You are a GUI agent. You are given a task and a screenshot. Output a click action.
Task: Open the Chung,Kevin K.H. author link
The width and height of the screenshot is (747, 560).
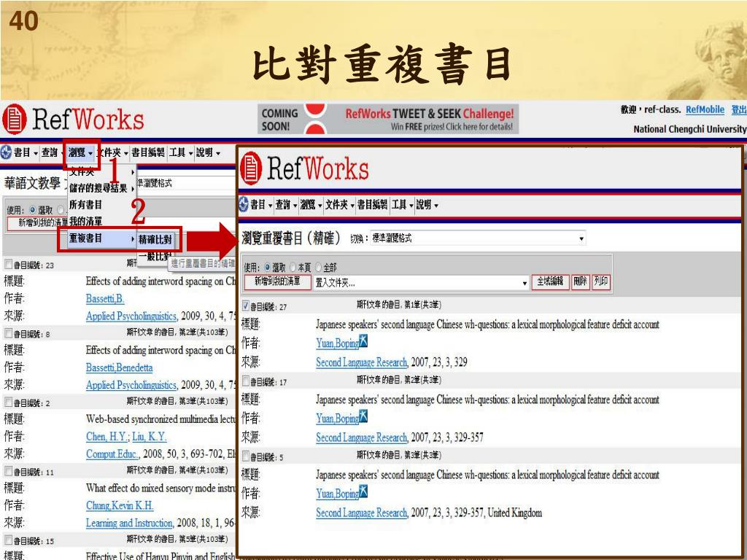tap(120, 506)
